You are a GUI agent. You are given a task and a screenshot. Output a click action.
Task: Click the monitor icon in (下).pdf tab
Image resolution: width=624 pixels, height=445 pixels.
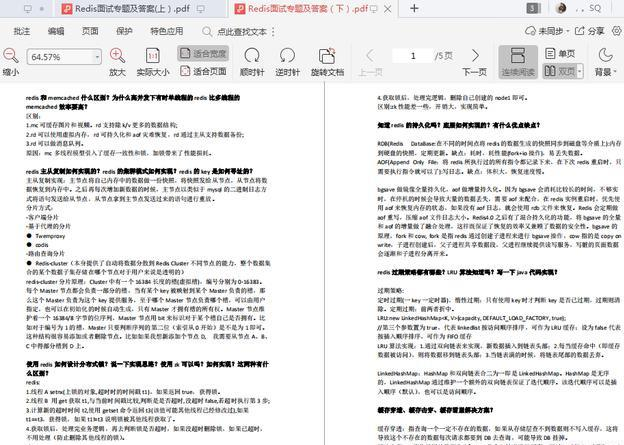point(374,9)
